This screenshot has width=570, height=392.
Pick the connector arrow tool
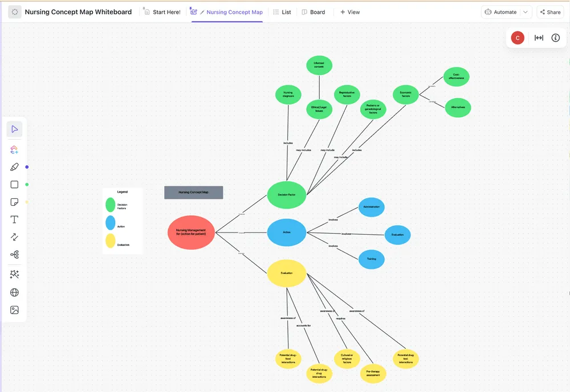point(15,237)
